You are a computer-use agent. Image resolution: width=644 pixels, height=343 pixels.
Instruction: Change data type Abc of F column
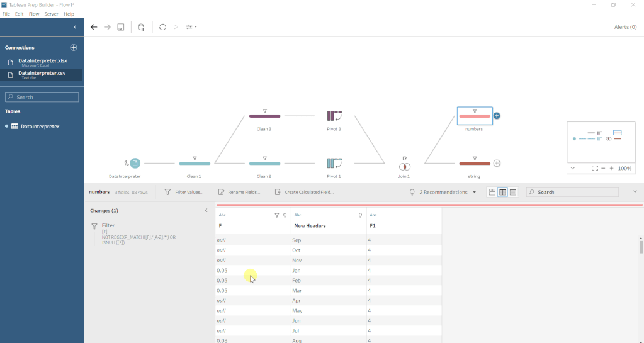coord(222,215)
